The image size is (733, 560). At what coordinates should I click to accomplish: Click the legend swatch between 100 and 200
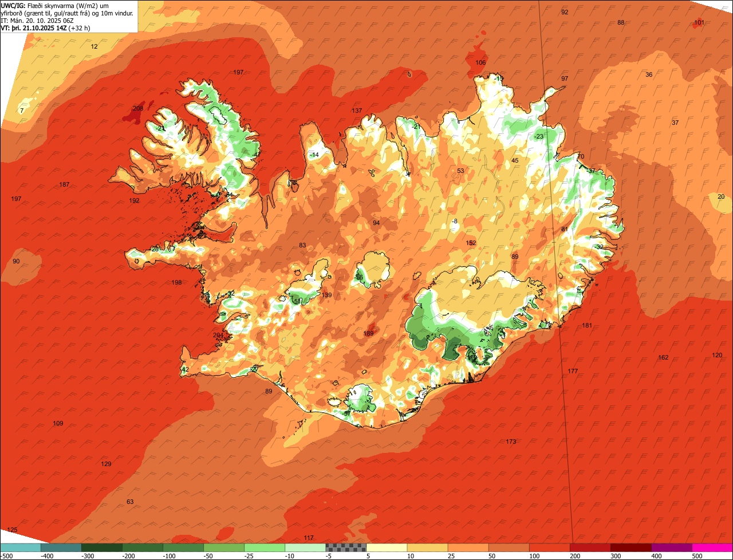pyautogui.click(x=549, y=547)
